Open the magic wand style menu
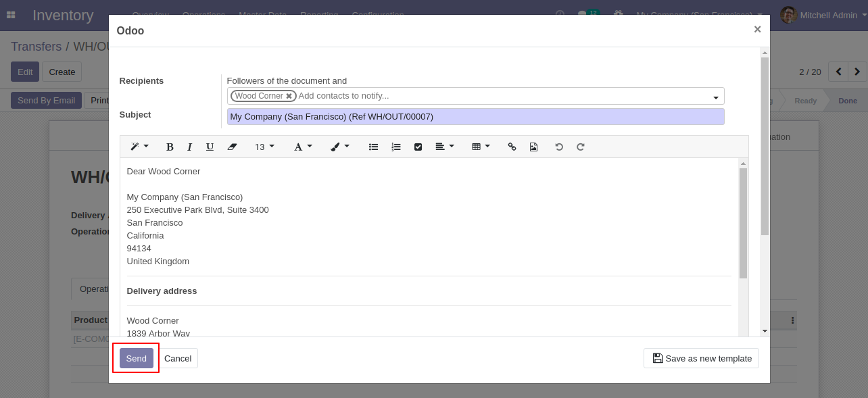This screenshot has width=868, height=398. (139, 147)
